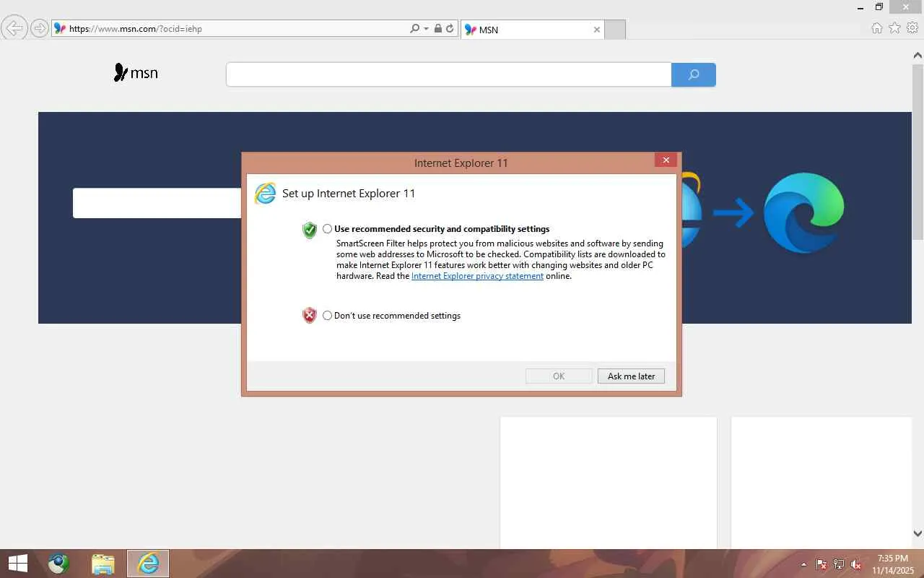
Task: Open the Tools gear menu
Action: point(912,28)
